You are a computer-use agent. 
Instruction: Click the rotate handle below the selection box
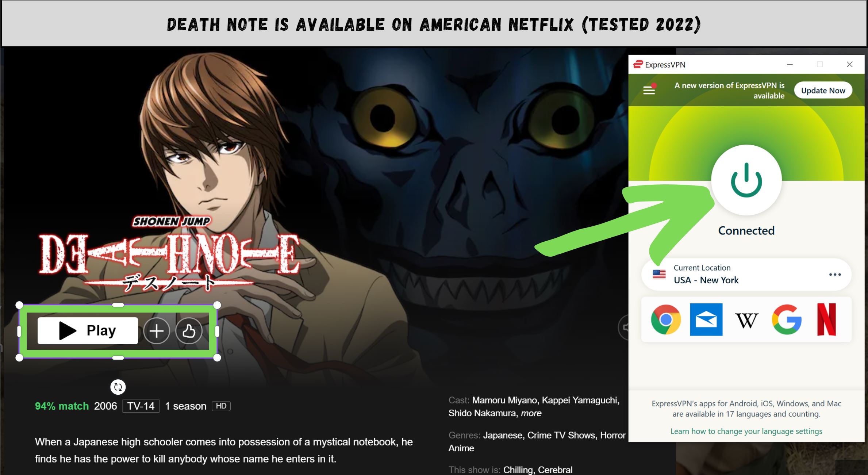pyautogui.click(x=118, y=387)
